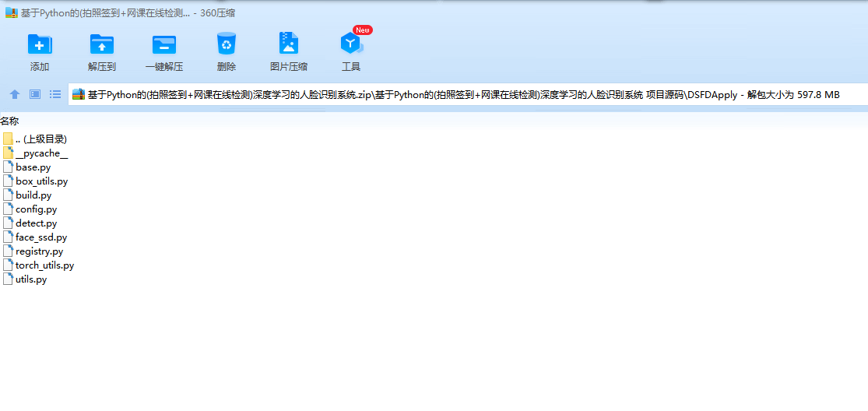868x411 pixels.
Task: Select the __pycache__ folder
Action: 36,153
